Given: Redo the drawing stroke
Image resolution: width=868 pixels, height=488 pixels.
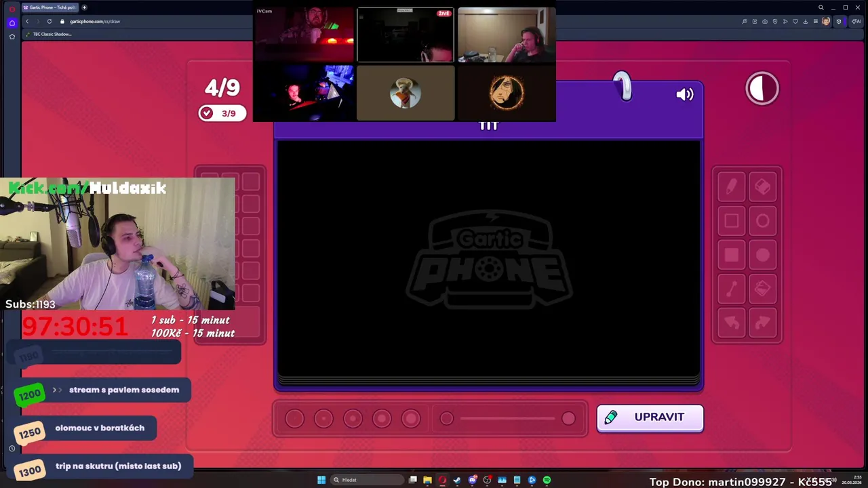Looking at the screenshot, I should tap(763, 323).
